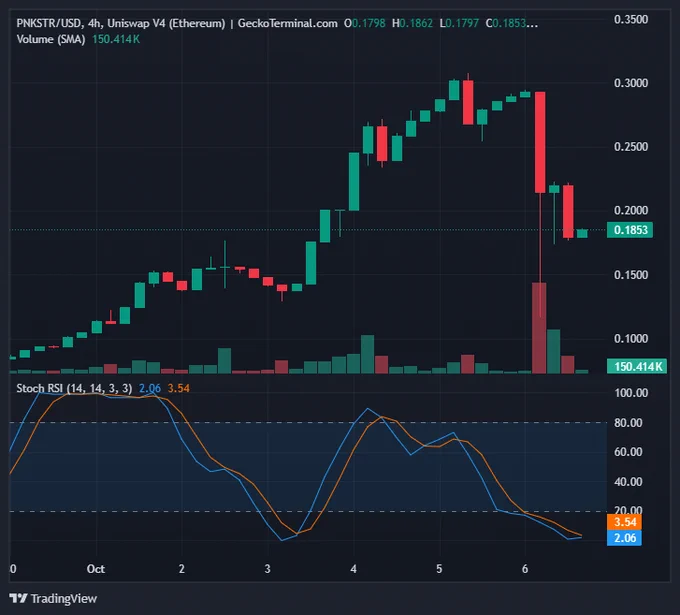Click the 150.414K value beside Volume (SMA)
The width and height of the screenshot is (680, 615).
pos(116,39)
